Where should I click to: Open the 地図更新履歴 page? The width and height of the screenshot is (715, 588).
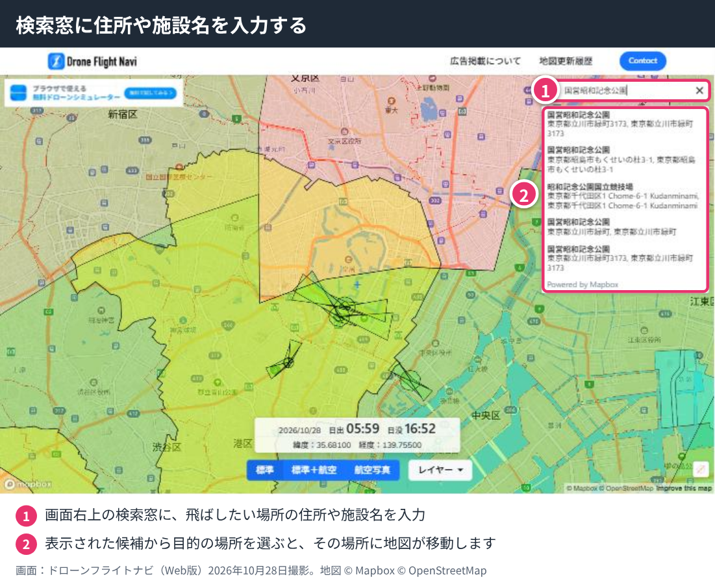566,61
